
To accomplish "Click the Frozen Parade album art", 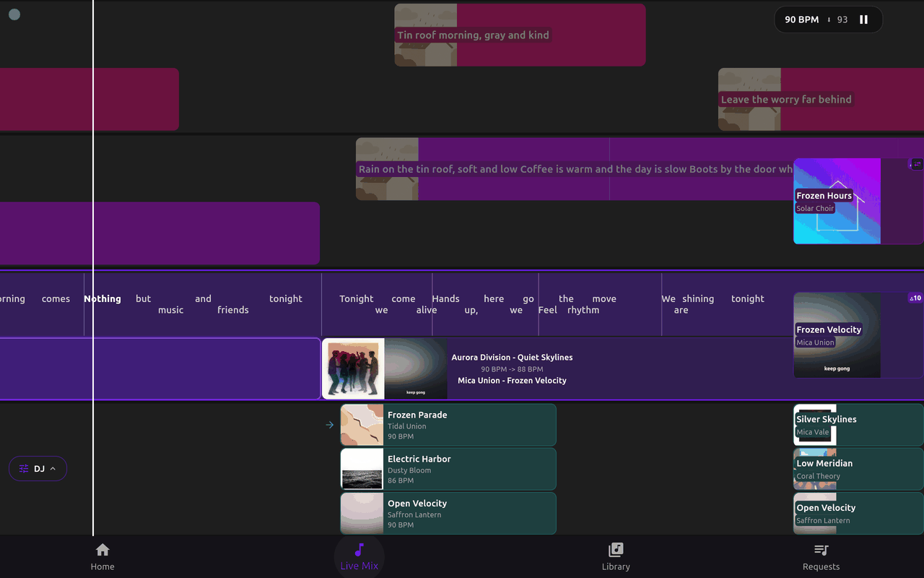I will pos(362,425).
